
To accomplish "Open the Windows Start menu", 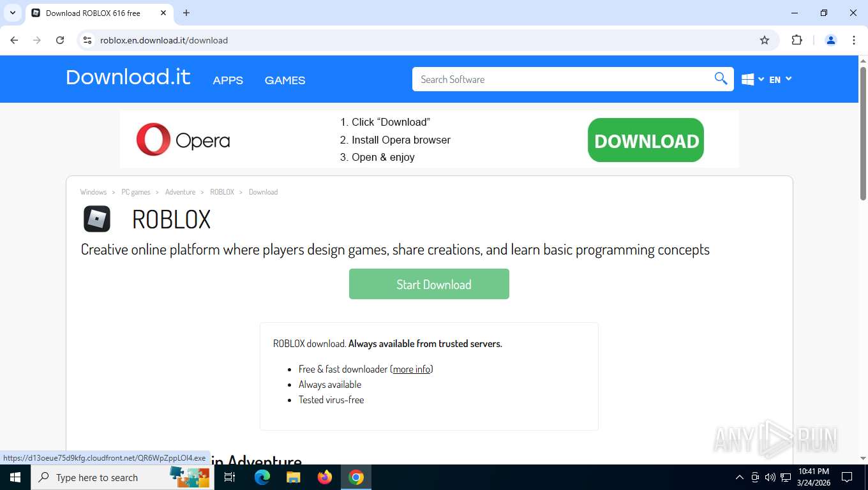I will click(15, 477).
